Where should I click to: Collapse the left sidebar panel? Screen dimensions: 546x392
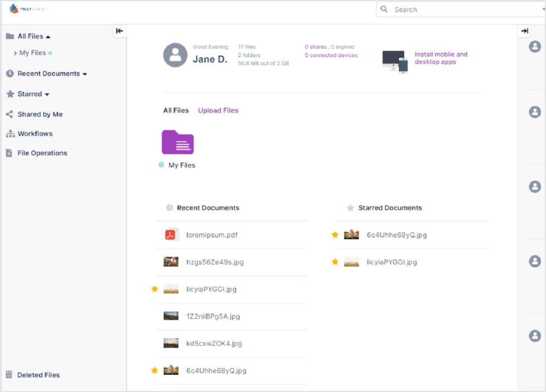(119, 31)
